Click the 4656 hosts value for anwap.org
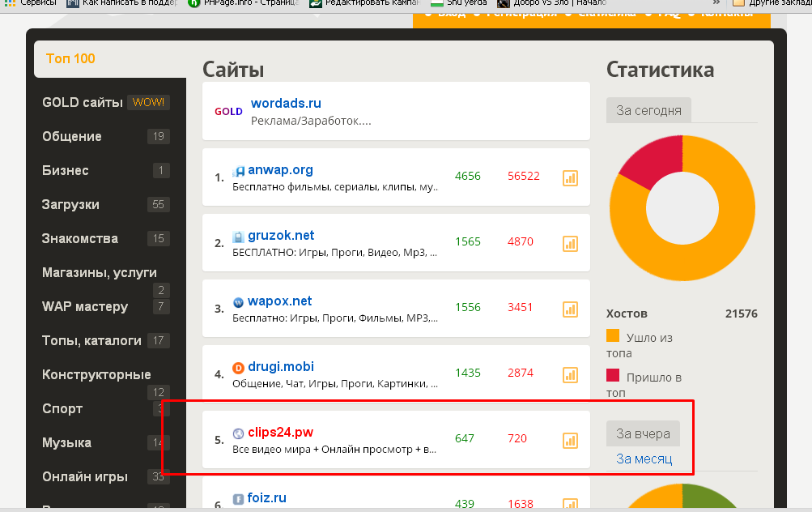Screen dimensions: 812x512 click(468, 176)
